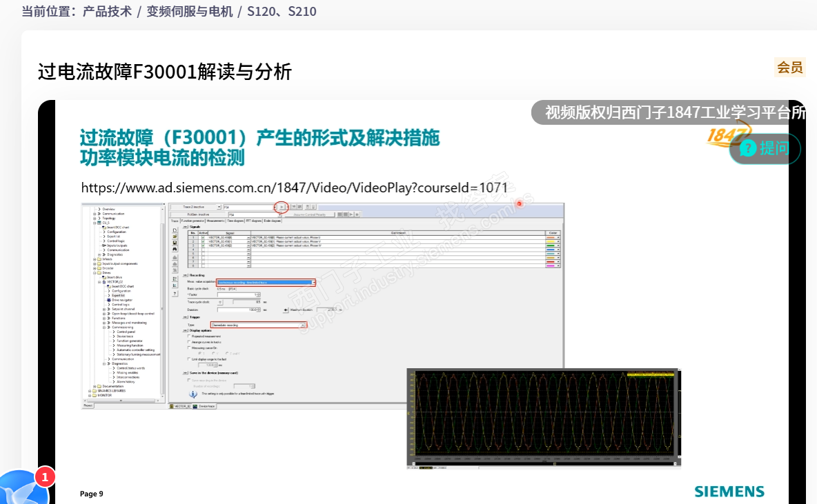Image resolution: width=817 pixels, height=504 pixels.
Task: Select the Device trace bottom tab
Action: pos(204,406)
